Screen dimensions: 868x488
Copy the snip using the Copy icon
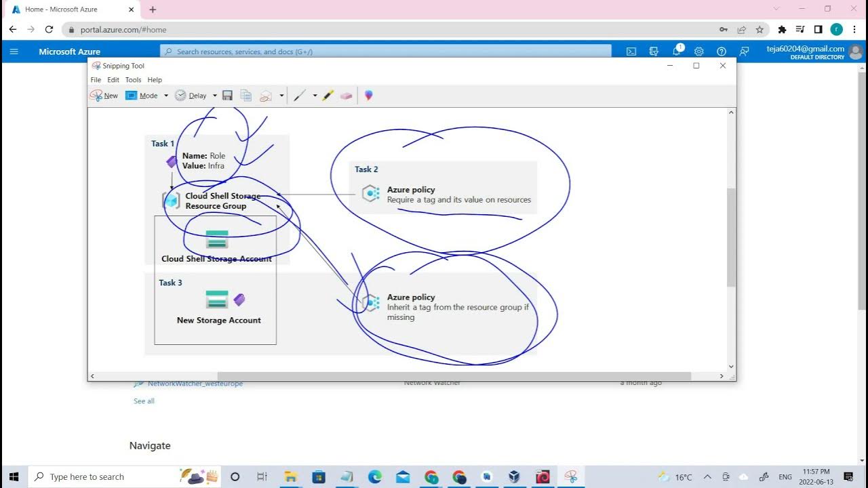(x=245, y=96)
